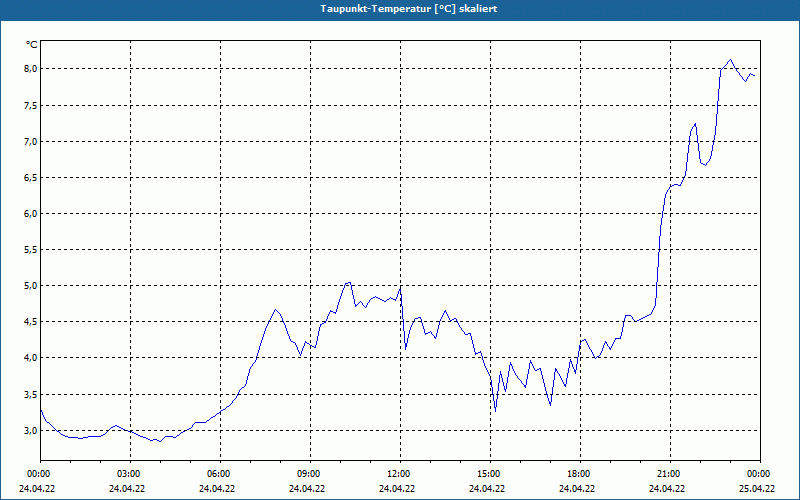This screenshot has height=500, width=800.
Task: Click the 00:00 label above 25.04.22
Action: tap(760, 474)
